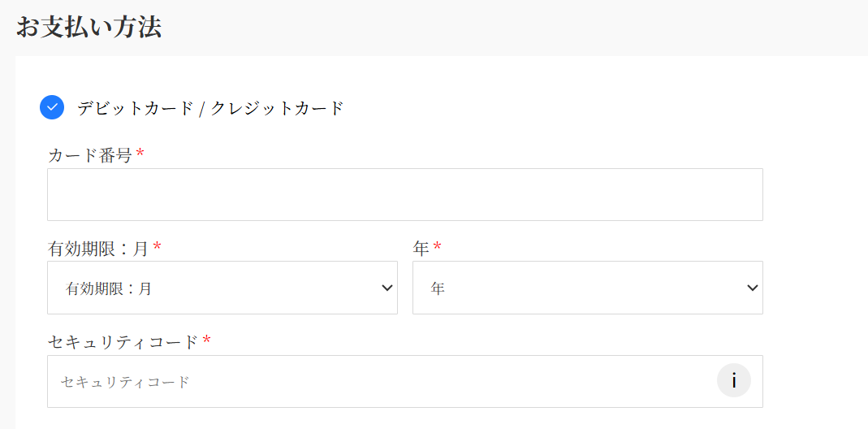Focus the カード番号 input field

(x=404, y=195)
